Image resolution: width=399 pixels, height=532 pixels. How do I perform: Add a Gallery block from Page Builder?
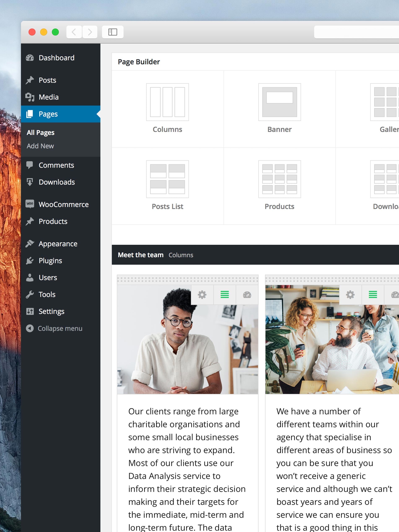[367, 109]
